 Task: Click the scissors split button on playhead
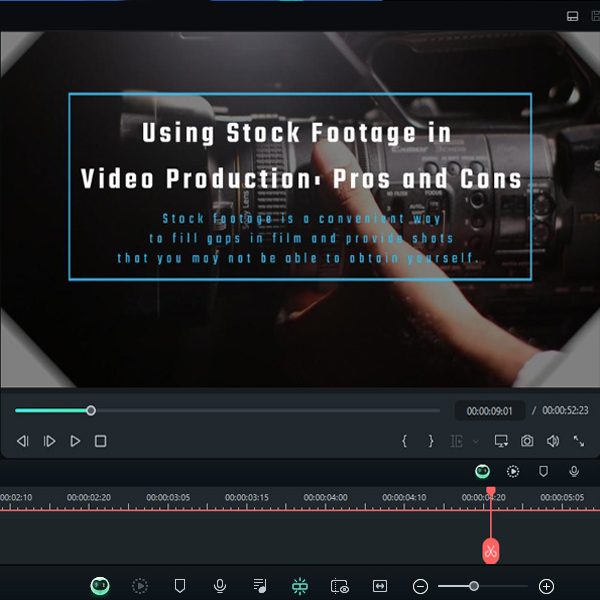(x=490, y=550)
